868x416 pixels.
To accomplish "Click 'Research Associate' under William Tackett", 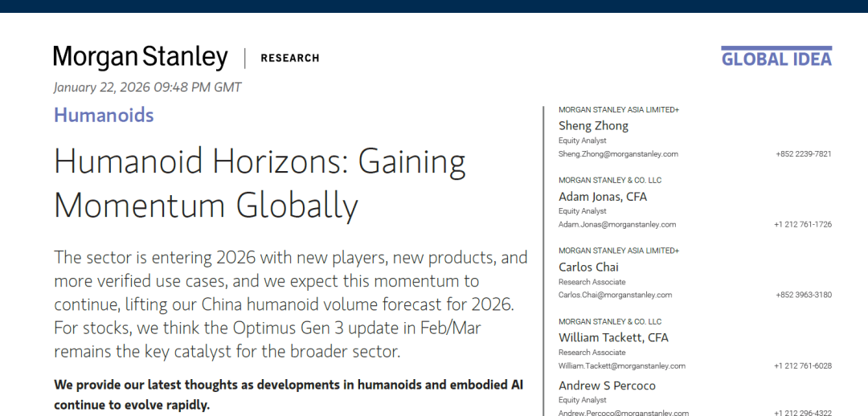I will (x=592, y=353).
